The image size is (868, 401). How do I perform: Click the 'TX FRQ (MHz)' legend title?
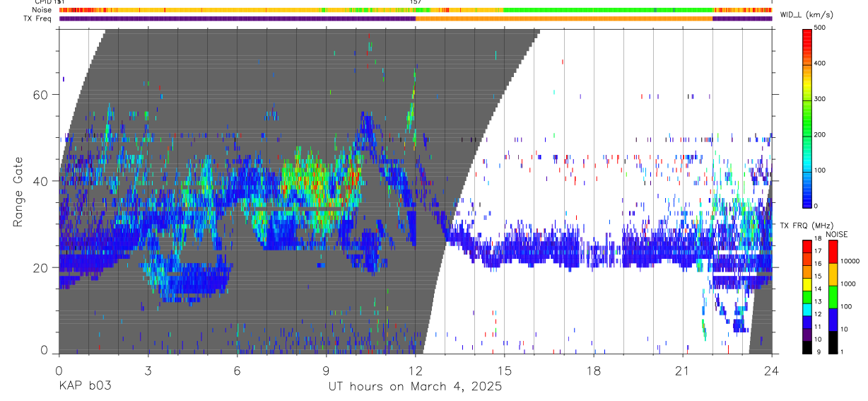pos(807,225)
